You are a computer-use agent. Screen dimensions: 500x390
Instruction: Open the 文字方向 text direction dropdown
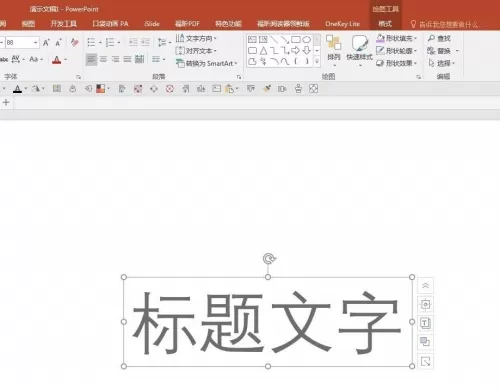click(x=196, y=38)
